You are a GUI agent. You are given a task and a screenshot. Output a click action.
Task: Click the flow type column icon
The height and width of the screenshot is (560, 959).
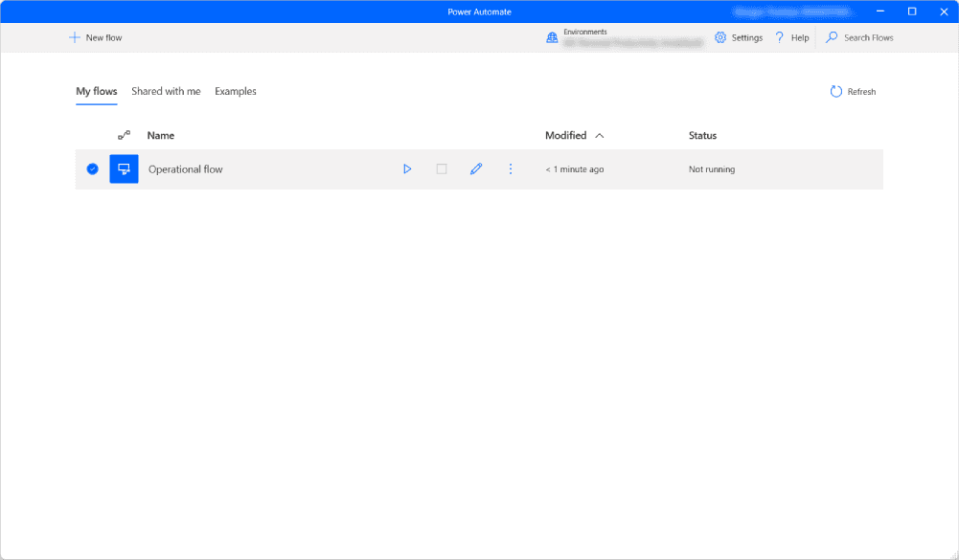[124, 136]
